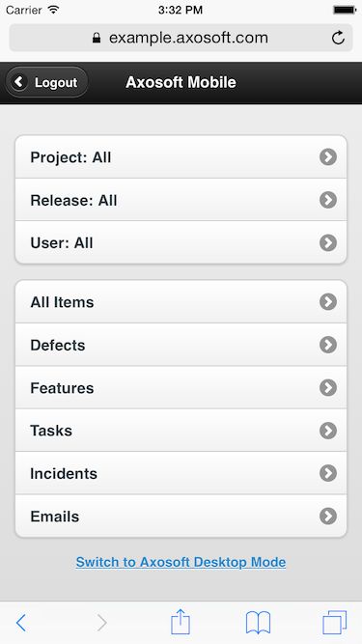The height and width of the screenshot is (644, 362).
Task: Expand the Release: All selector
Action: [181, 200]
